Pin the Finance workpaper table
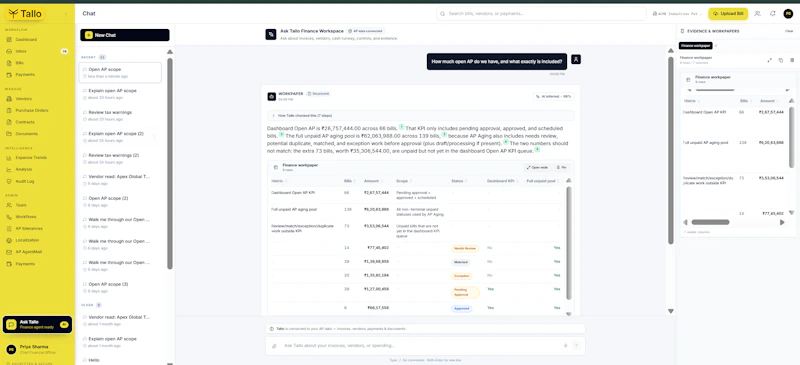This screenshot has height=365, width=800. pyautogui.click(x=562, y=167)
